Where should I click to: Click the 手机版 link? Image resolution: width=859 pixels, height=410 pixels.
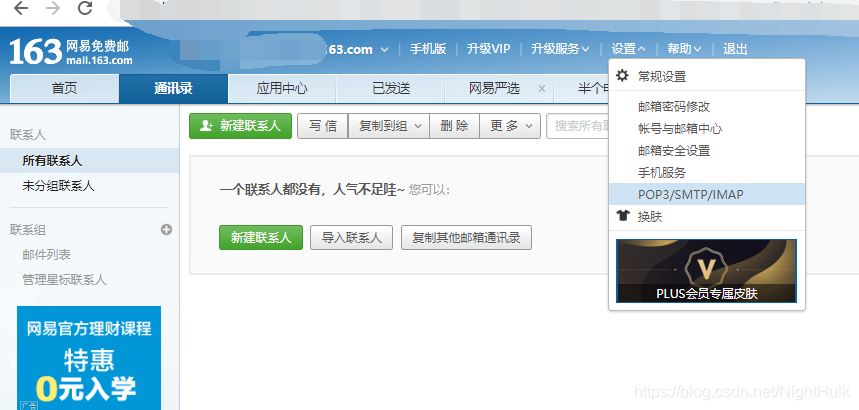[428, 49]
